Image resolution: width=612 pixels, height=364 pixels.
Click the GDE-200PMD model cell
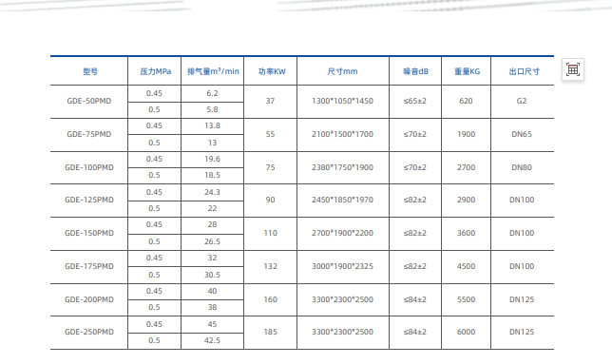coord(89,299)
